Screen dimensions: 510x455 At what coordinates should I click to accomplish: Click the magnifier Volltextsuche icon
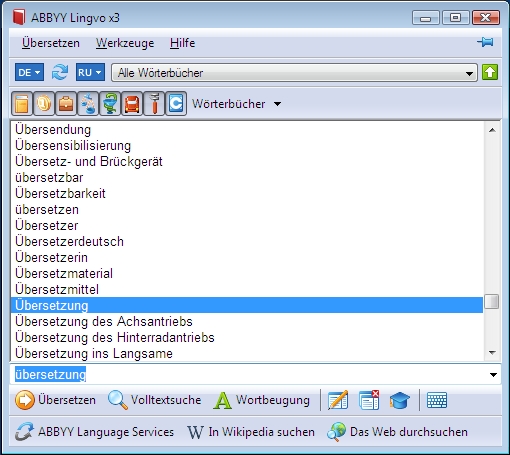(x=118, y=400)
